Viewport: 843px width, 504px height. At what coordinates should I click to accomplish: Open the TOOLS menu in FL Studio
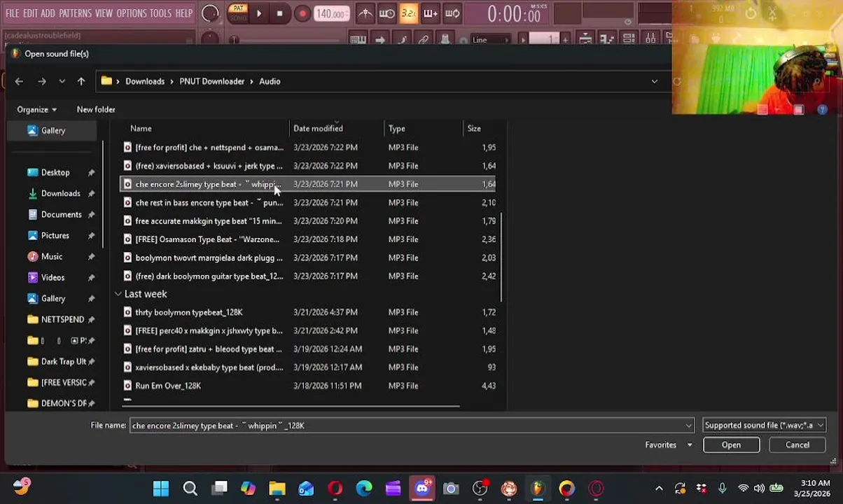pos(160,13)
